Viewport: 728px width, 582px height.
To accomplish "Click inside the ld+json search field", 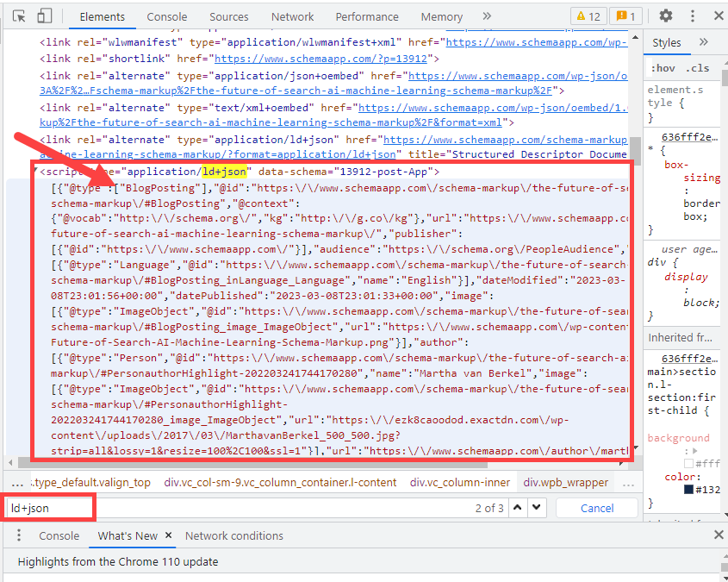I will click(x=47, y=508).
